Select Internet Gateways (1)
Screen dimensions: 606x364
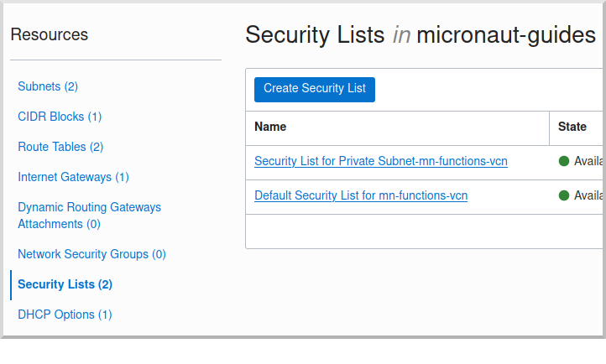pyautogui.click(x=73, y=177)
